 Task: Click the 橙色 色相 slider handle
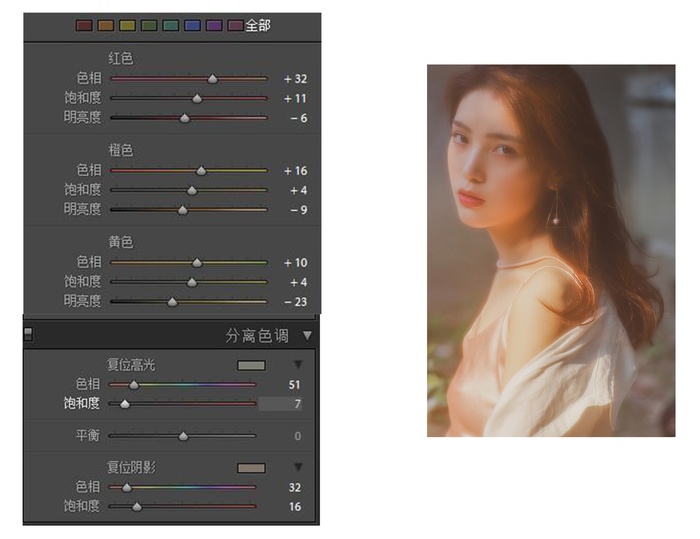[201, 171]
